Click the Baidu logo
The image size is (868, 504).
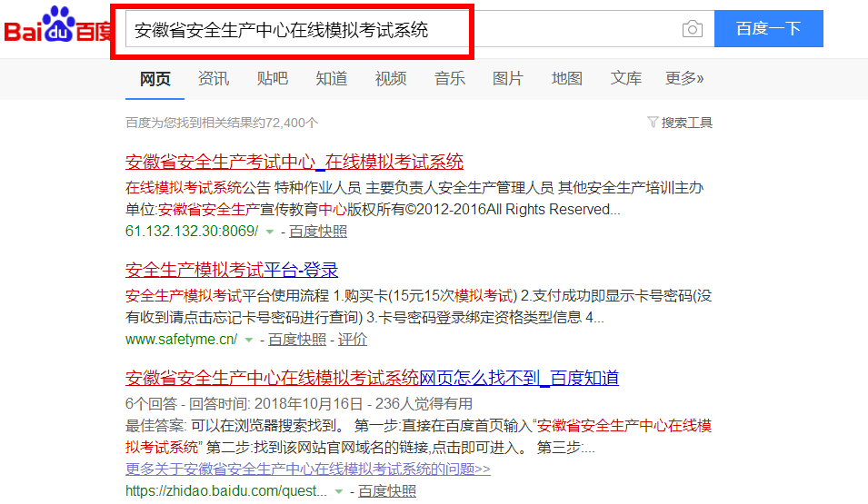(x=57, y=25)
